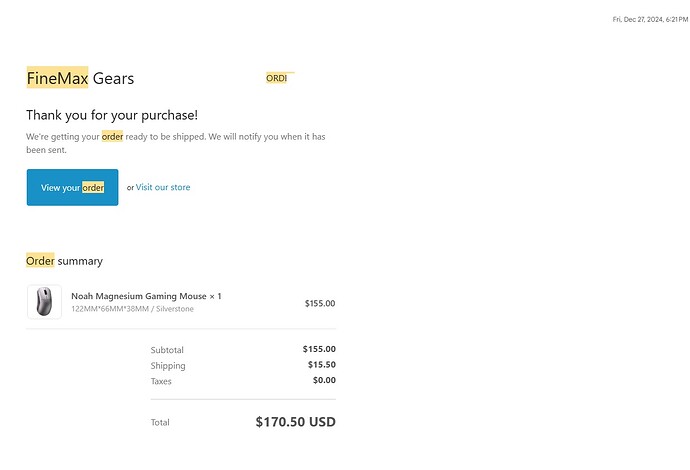690x470 pixels.
Task: Click the Total label
Action: (x=160, y=422)
